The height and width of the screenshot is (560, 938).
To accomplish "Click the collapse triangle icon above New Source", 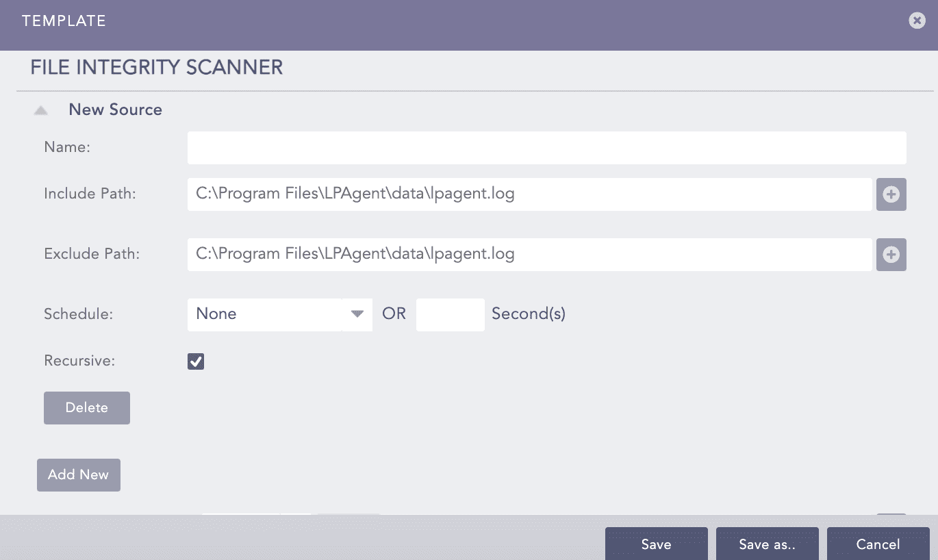I will (x=40, y=110).
